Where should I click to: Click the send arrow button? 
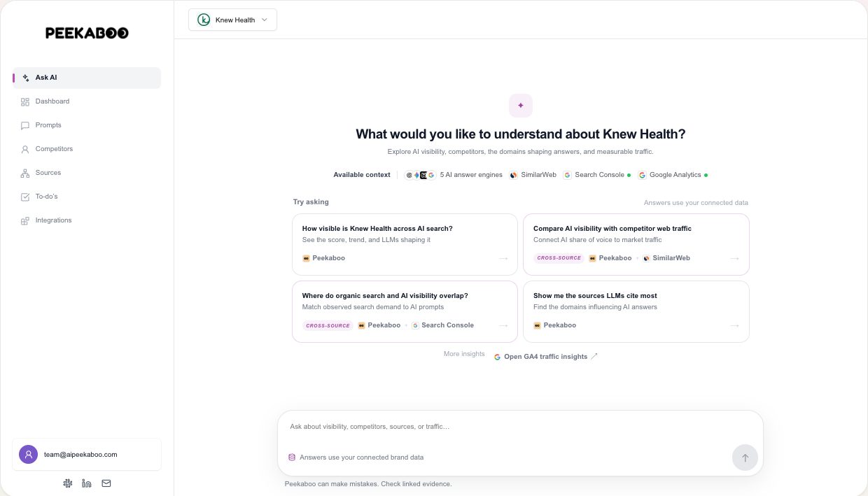coord(745,458)
